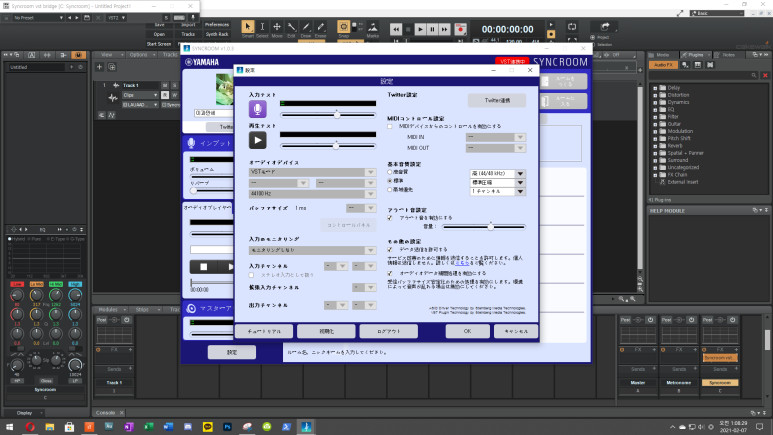Screen dimensions: 773x435
Task: Choose the Select tool in Cakewalk toolbar
Action: tap(262, 29)
